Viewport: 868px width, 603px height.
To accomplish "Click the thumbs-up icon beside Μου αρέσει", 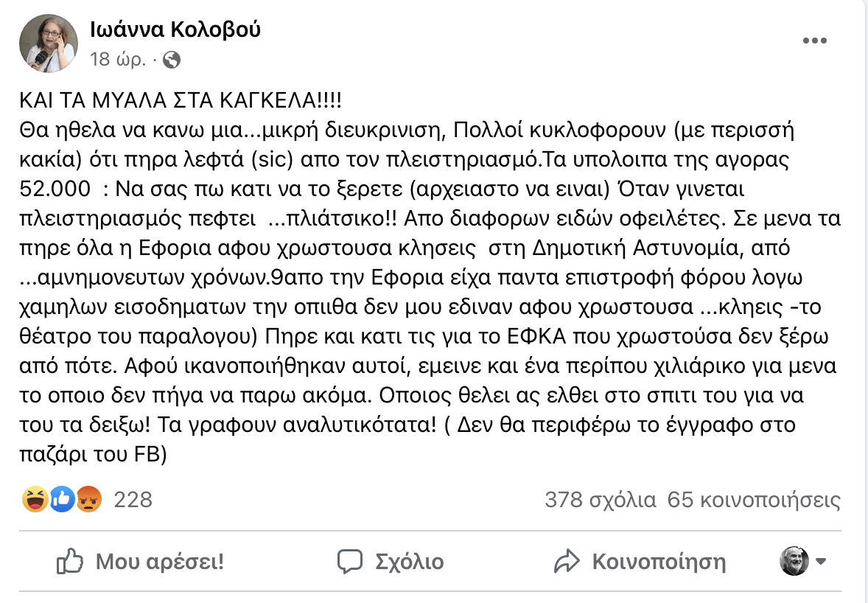I will point(70,562).
